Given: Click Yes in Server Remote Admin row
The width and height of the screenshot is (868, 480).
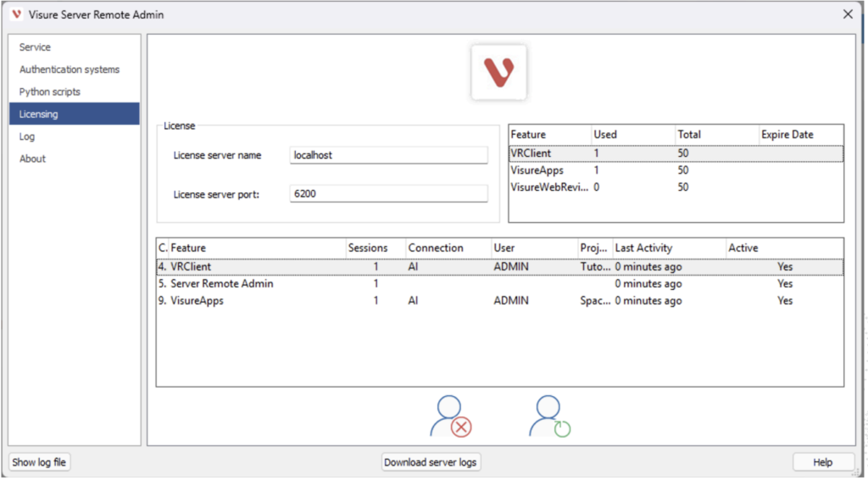Looking at the screenshot, I should click(785, 283).
